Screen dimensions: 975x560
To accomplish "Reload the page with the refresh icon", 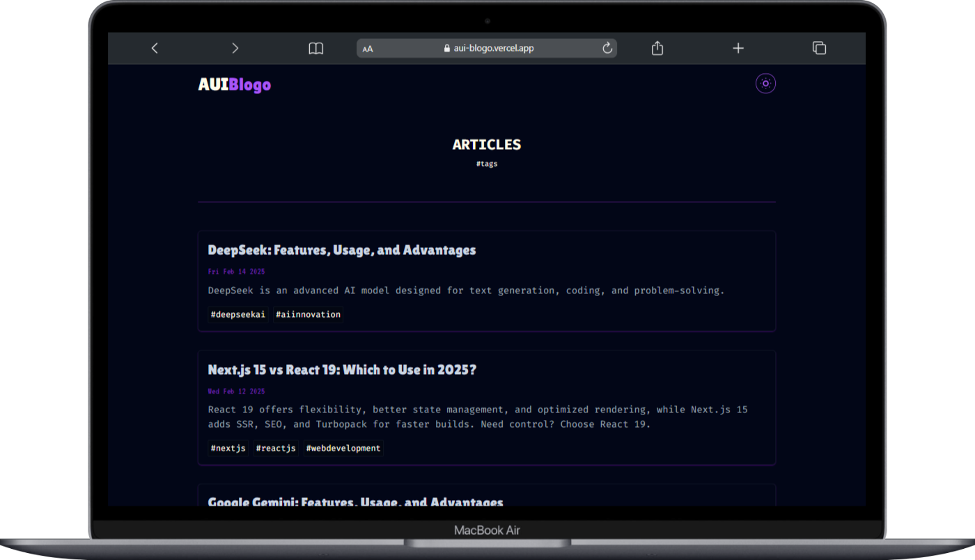I will (x=607, y=48).
